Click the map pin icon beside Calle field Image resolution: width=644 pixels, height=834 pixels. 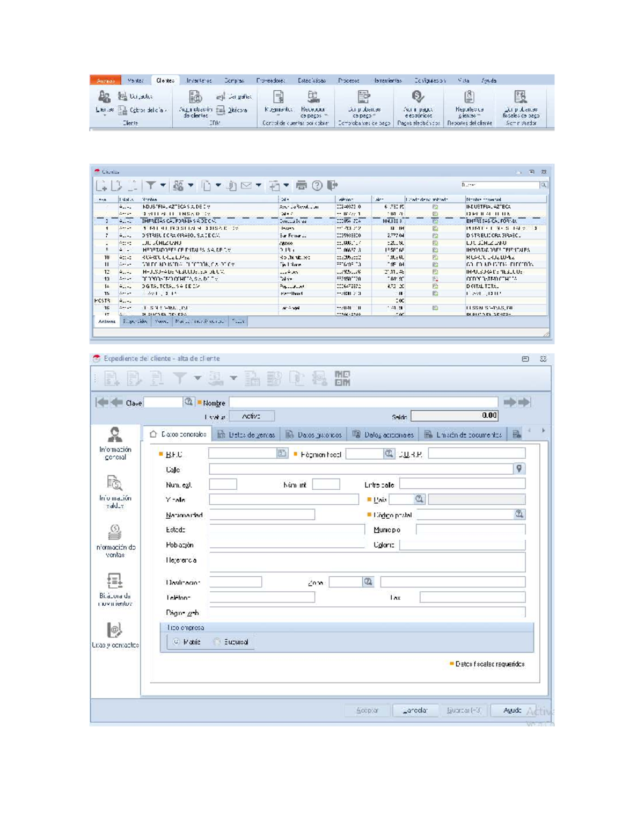click(519, 469)
